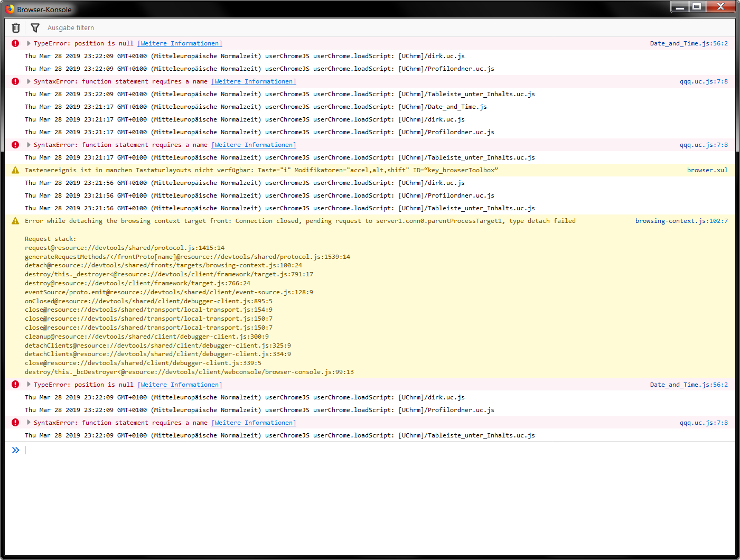Click the error icon of the first SyntaxError row
The width and height of the screenshot is (740, 560).
point(15,81)
